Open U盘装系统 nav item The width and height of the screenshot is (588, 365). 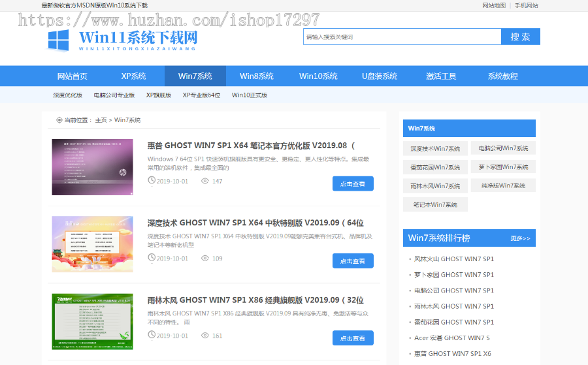coord(380,76)
